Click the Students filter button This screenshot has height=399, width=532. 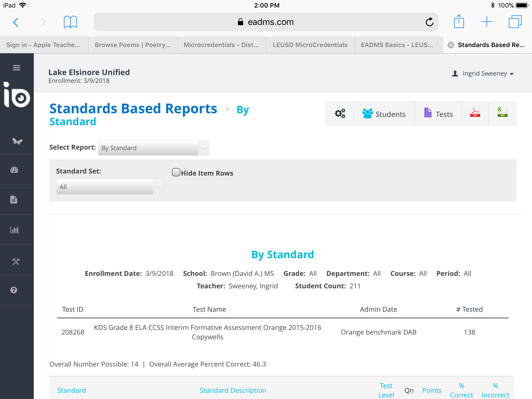point(384,114)
